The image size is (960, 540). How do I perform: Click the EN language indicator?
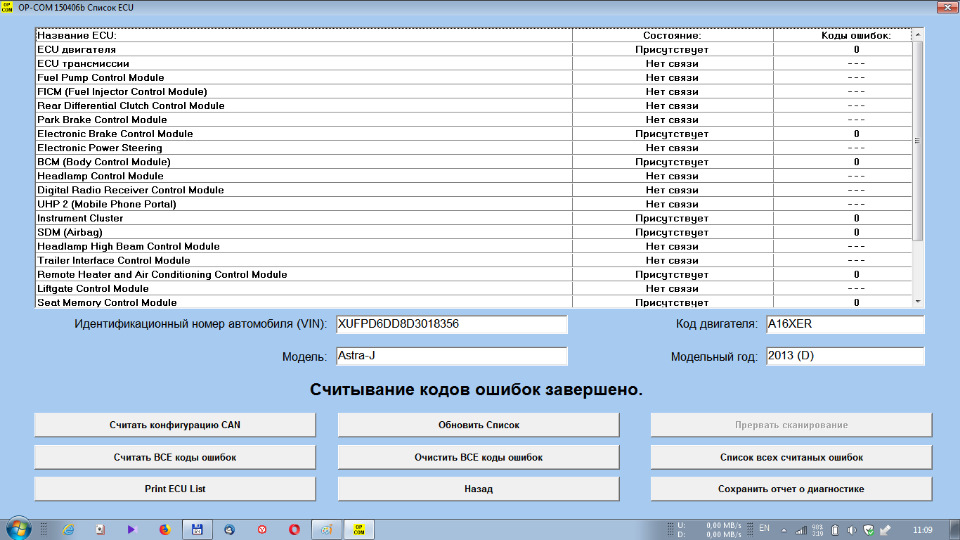tap(764, 528)
